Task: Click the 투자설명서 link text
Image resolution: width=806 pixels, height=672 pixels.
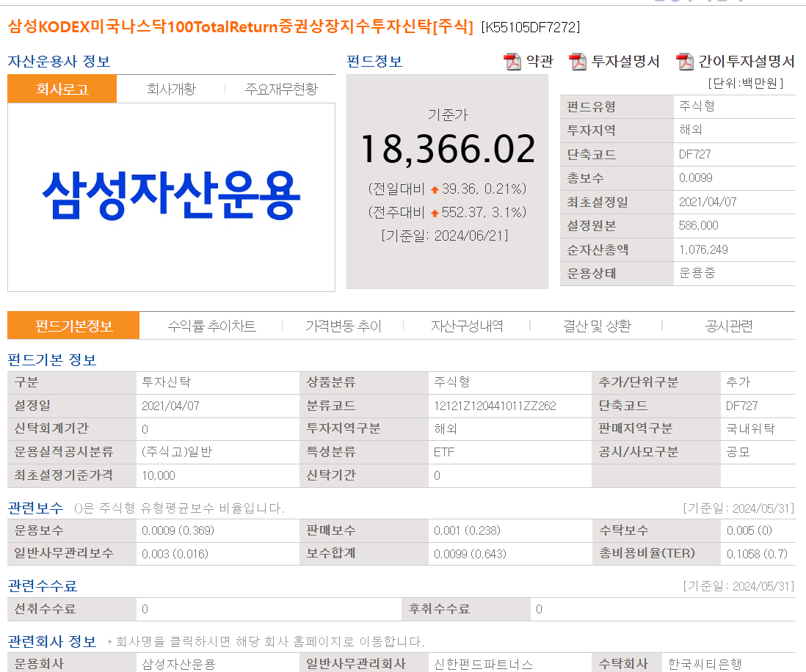Action: [x=625, y=62]
